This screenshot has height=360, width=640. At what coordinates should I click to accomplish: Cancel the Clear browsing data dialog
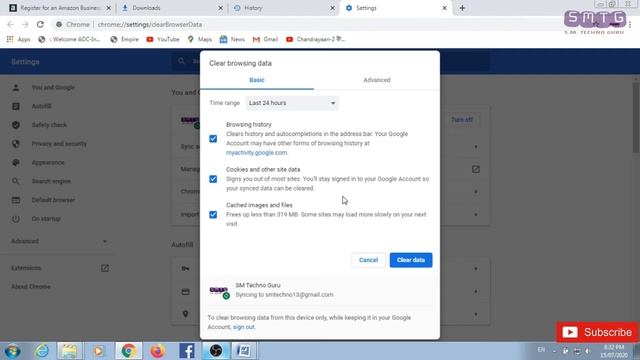(368, 260)
